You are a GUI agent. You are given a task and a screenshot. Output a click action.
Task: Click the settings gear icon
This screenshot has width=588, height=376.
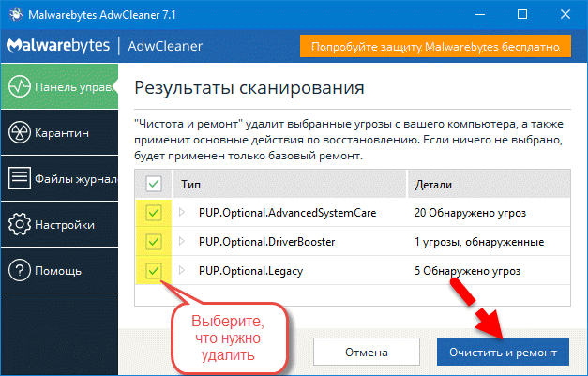pos(19,224)
